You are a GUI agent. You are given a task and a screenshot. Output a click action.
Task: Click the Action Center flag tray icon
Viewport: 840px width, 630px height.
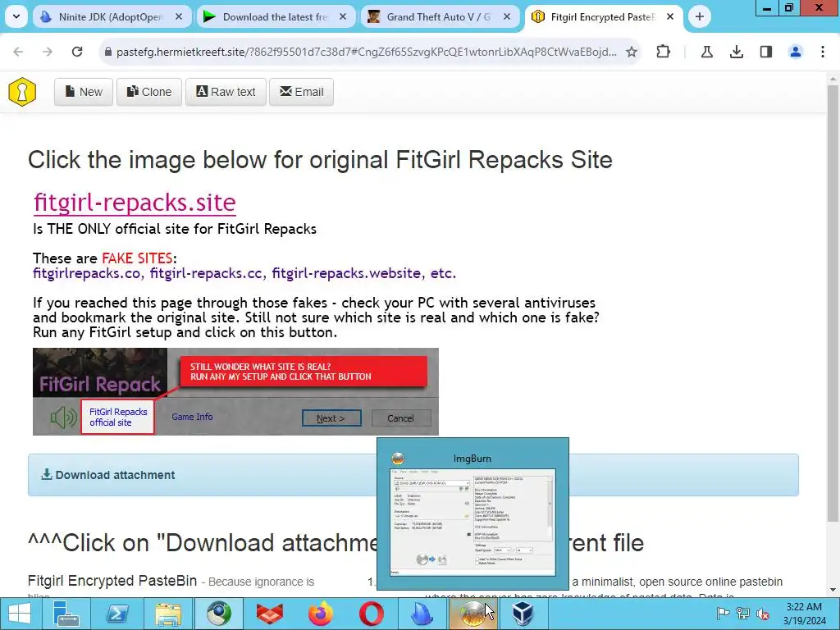click(723, 614)
